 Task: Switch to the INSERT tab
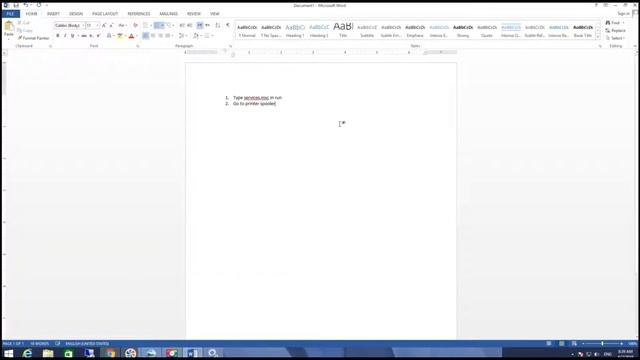point(53,14)
